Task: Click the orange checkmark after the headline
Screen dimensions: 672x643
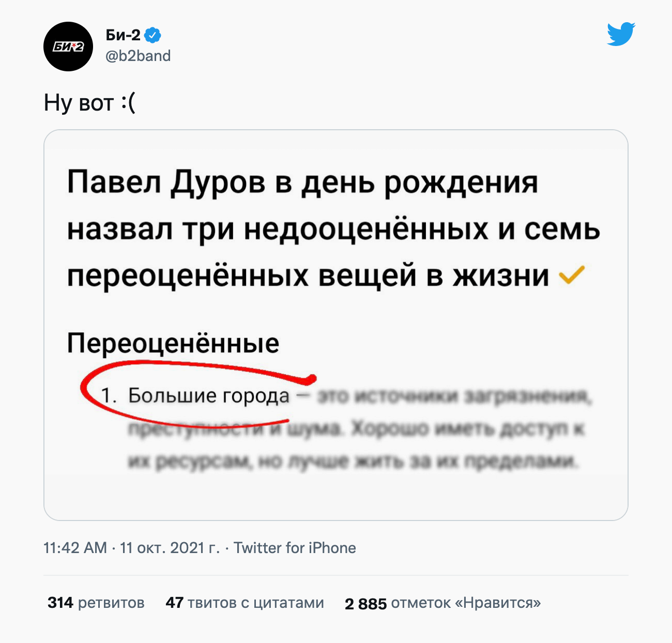Action: pos(572,274)
